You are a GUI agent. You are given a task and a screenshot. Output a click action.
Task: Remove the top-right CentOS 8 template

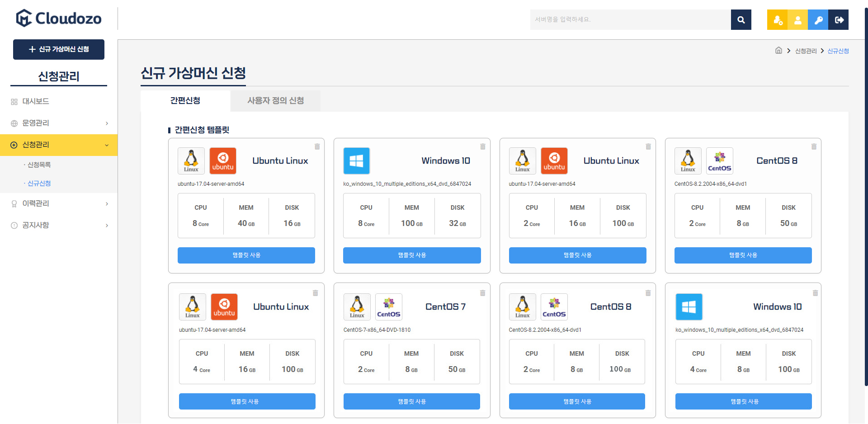click(814, 146)
